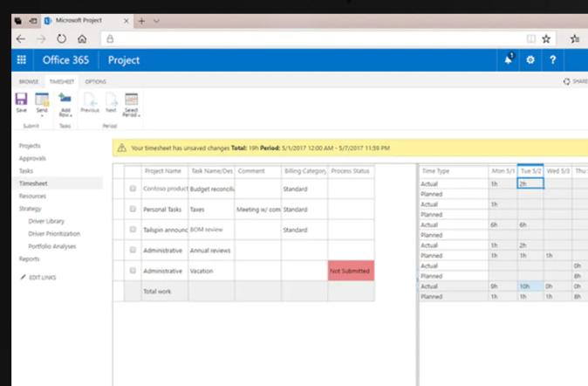
Task: Open the notifications bell
Action: (x=509, y=59)
